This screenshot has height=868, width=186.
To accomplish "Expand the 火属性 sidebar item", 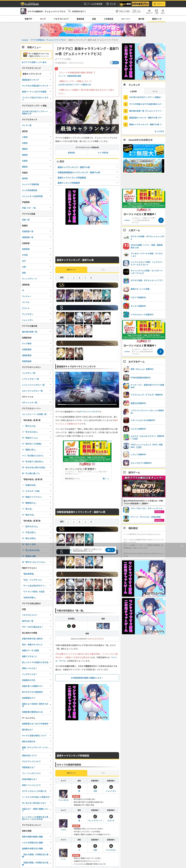I will tap(37, 137).
